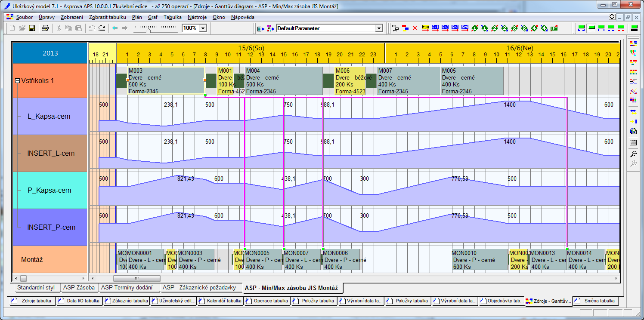Viewport: 644px width, 320px height.
Task: Select the MON0010 assembly bar
Action: [x=480, y=259]
